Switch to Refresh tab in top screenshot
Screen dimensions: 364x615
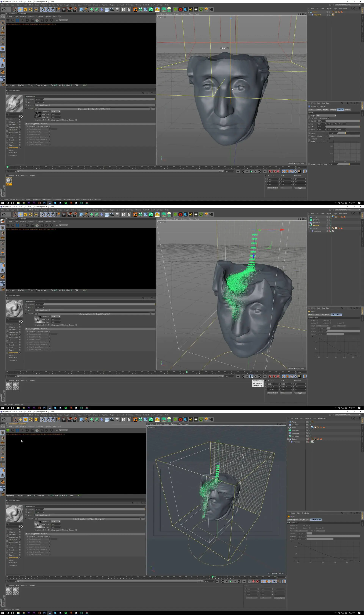[x=347, y=110]
